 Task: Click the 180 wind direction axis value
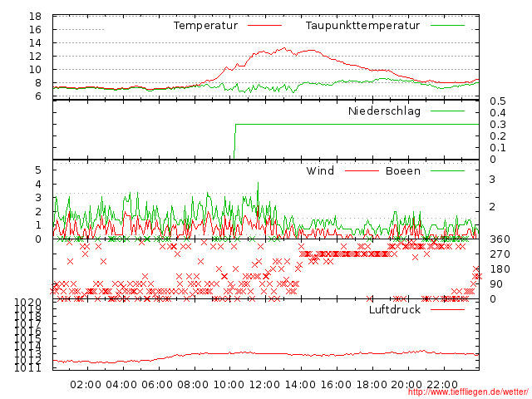point(500,269)
